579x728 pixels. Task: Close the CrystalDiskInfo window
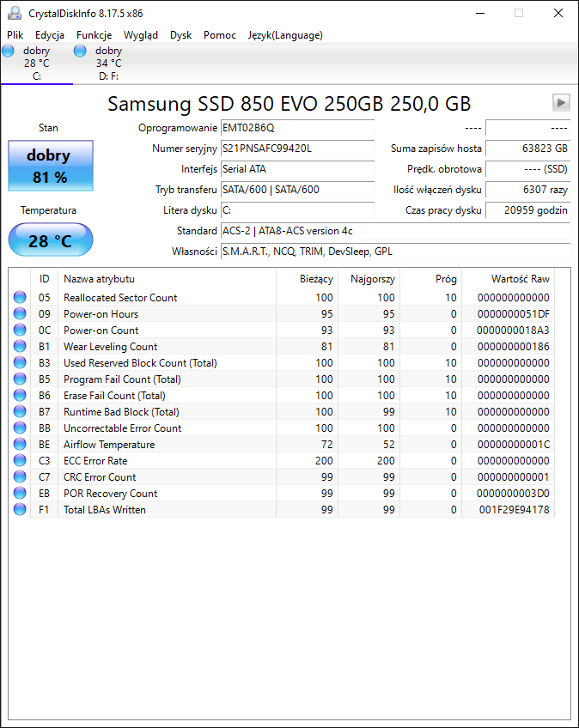[x=558, y=13]
